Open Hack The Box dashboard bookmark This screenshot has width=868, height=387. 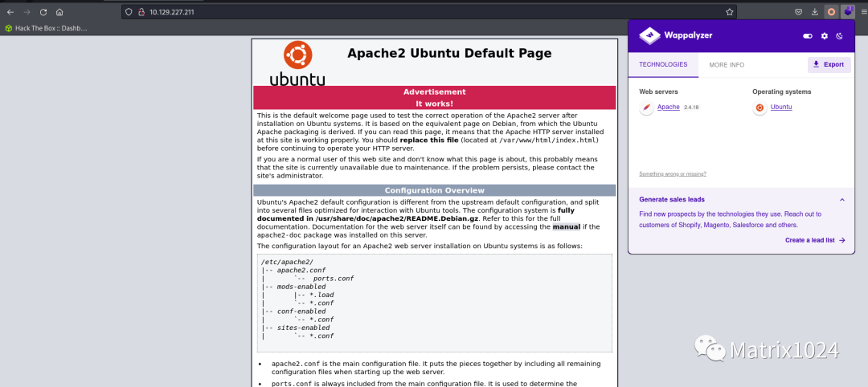46,27
